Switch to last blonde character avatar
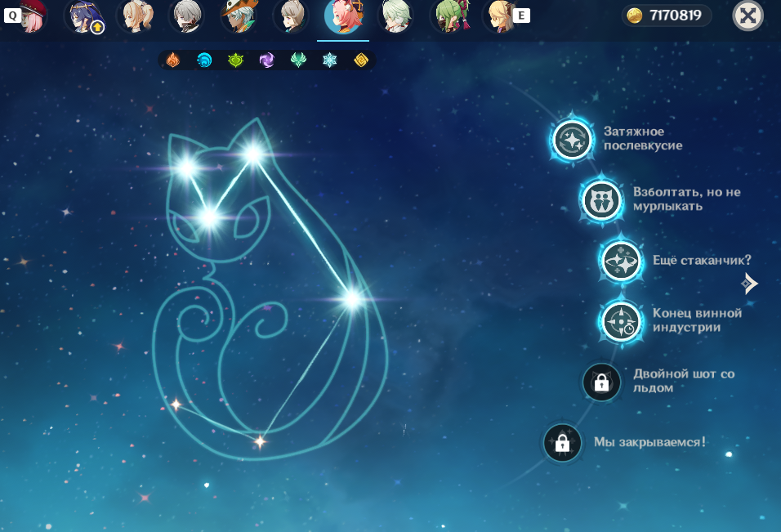Image resolution: width=781 pixels, height=532 pixels. 500,16
